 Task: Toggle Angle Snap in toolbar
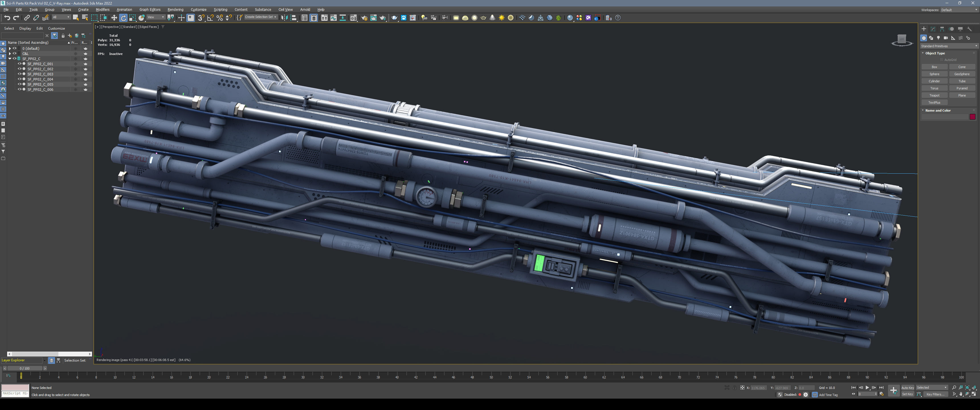point(210,18)
